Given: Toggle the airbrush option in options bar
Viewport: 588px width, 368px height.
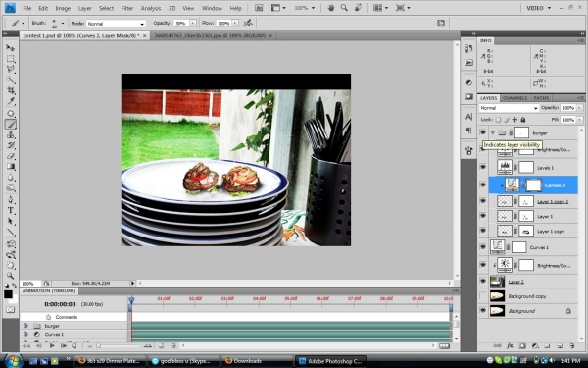Looking at the screenshot, I should [x=248, y=24].
